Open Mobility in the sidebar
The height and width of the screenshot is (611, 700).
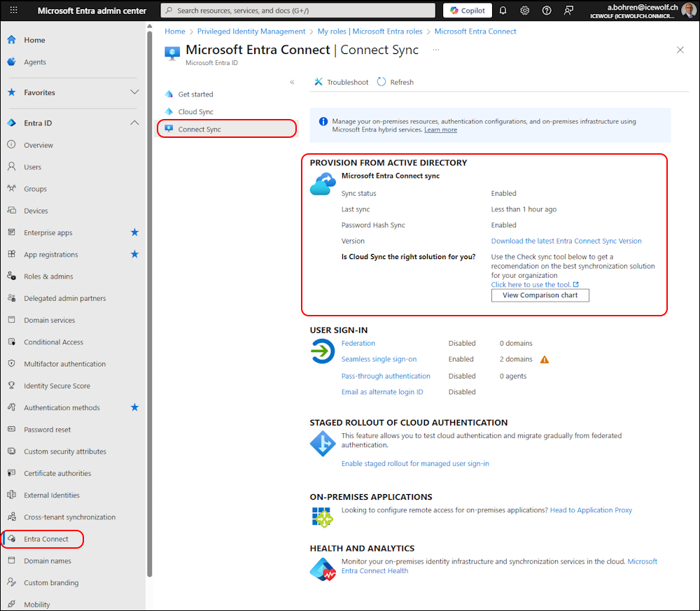pos(36,604)
